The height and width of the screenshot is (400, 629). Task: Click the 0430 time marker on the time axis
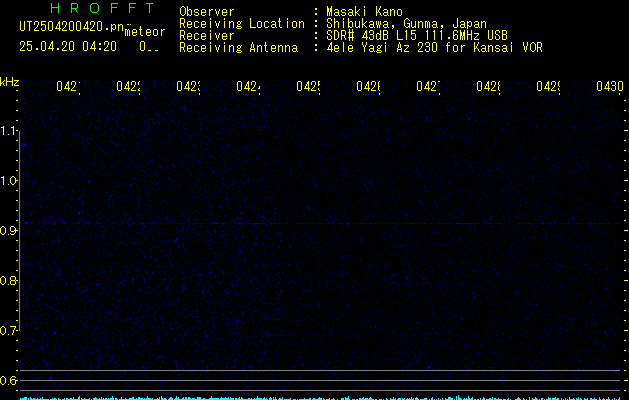point(610,86)
